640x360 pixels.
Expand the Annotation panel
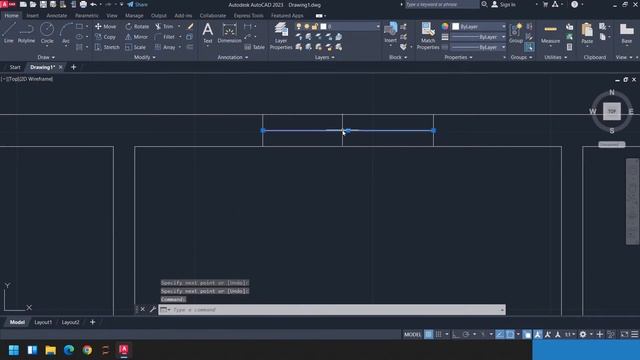pos(232,58)
